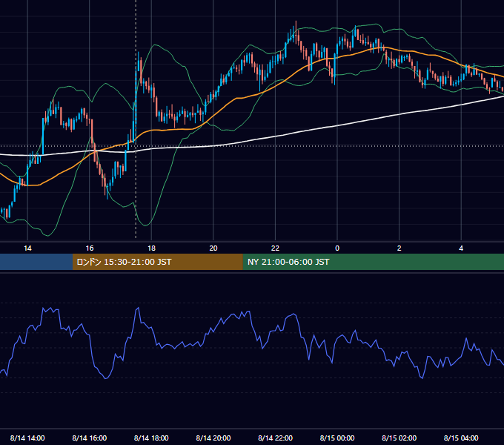Image resolution: width=504 pixels, height=445 pixels.
Task: Click the 8/14 18:00 time label
Action: pyautogui.click(x=151, y=438)
